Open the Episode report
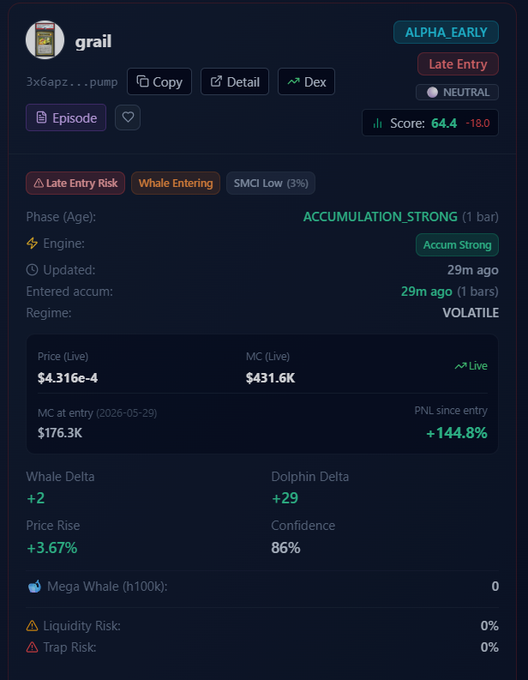The width and height of the screenshot is (528, 680). [66, 118]
